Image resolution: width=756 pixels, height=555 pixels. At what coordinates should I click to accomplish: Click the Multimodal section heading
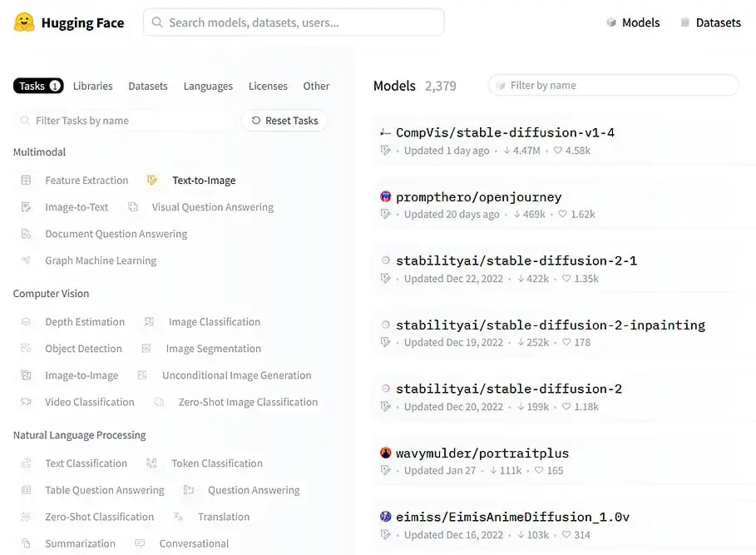[40, 152]
